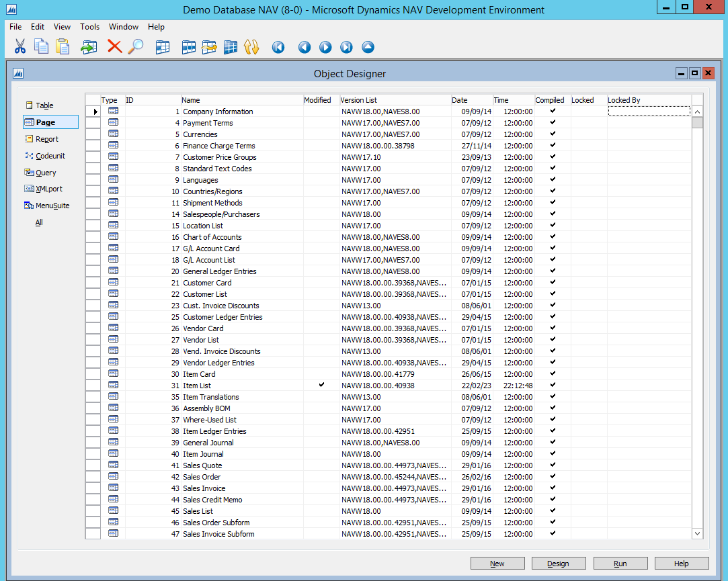Toggle Modified checkmark for Item List

321,385
